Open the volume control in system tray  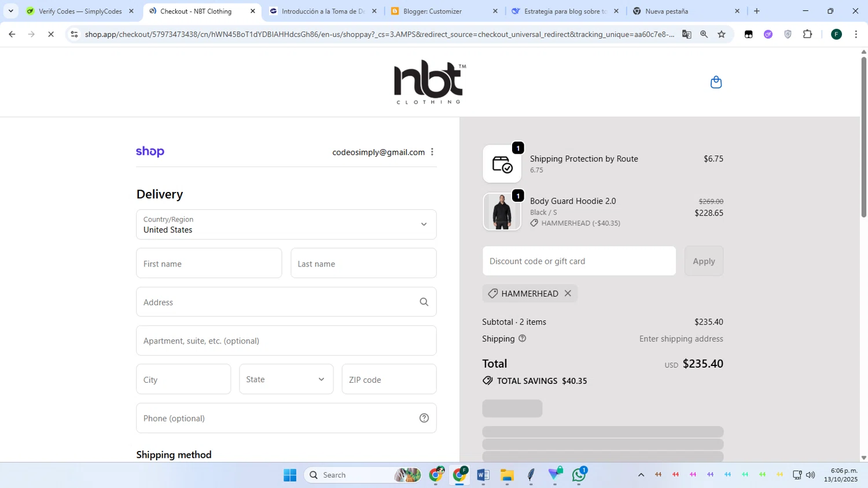811,475
